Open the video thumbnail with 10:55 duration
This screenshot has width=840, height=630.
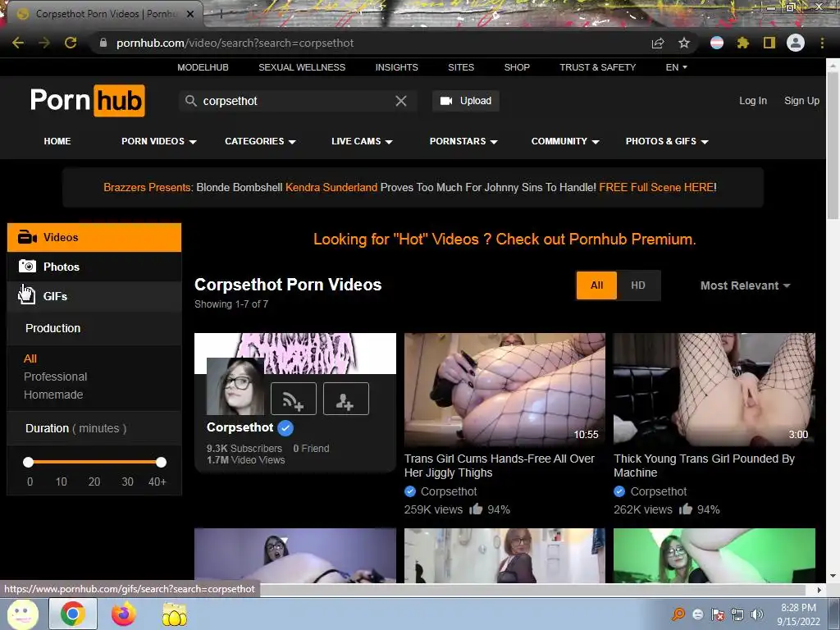click(504, 390)
